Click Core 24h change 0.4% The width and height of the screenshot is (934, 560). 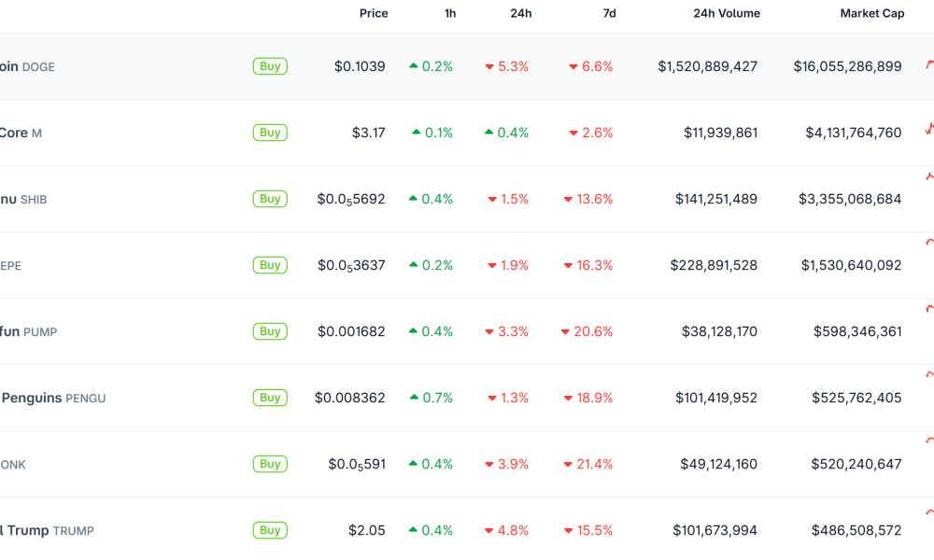(x=507, y=133)
